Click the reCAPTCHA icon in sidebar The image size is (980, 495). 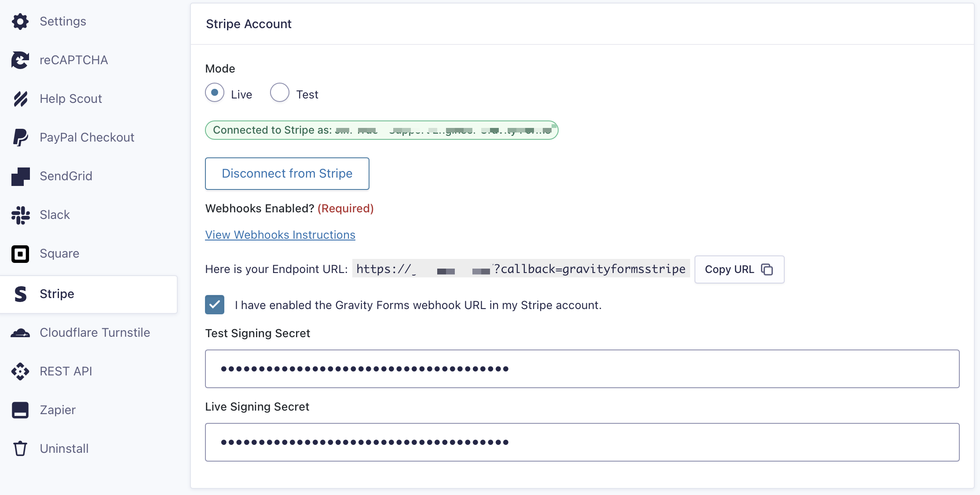coord(20,60)
